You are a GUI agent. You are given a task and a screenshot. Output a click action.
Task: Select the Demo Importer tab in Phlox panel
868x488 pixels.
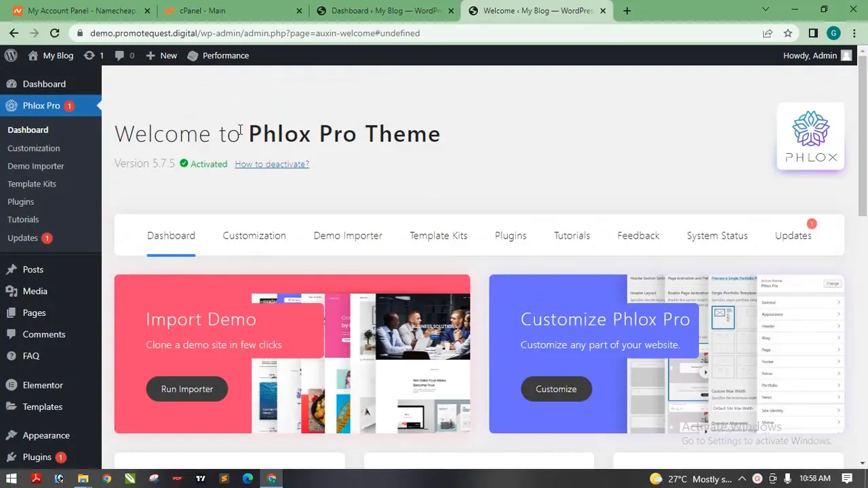[x=348, y=236]
